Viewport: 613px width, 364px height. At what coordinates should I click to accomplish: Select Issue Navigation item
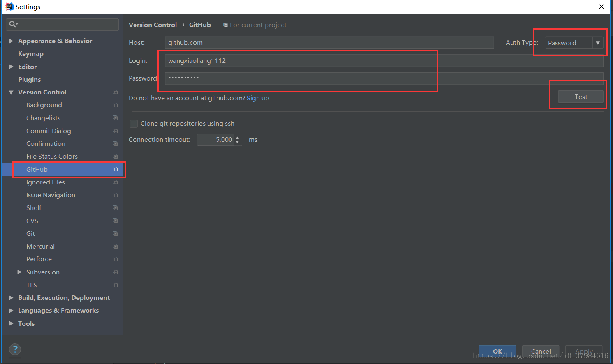pos(51,195)
